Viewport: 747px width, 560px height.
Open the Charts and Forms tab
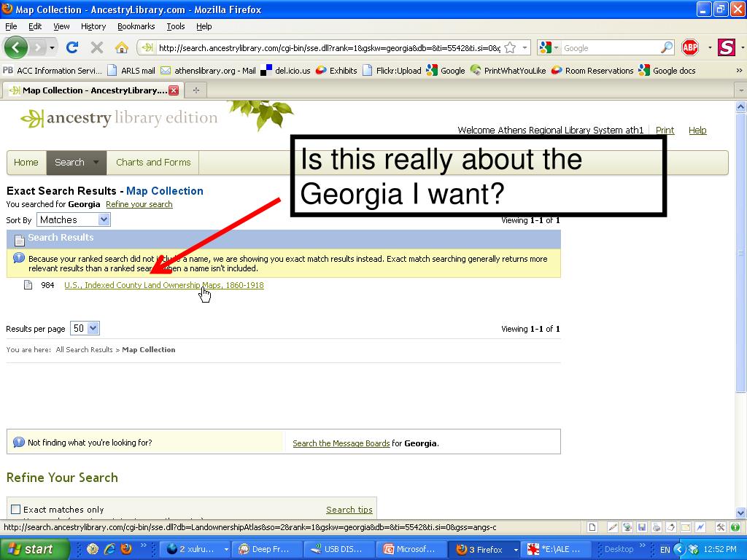[x=153, y=163]
